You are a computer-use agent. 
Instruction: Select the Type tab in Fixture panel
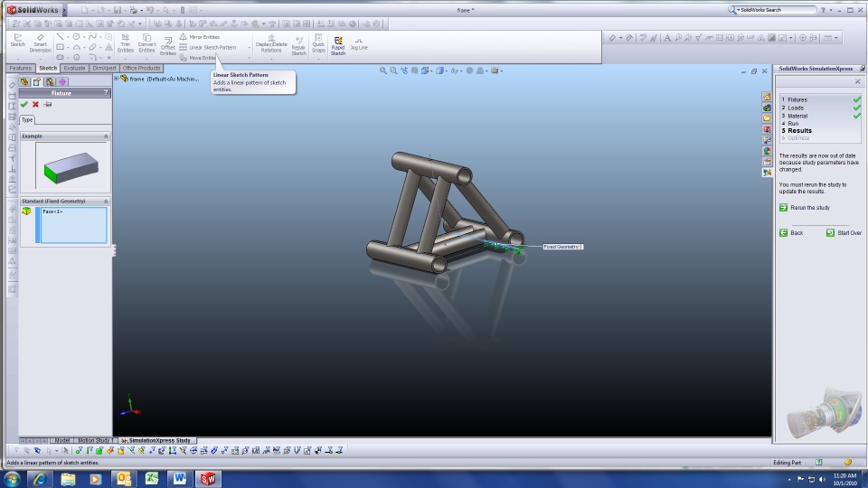27,119
